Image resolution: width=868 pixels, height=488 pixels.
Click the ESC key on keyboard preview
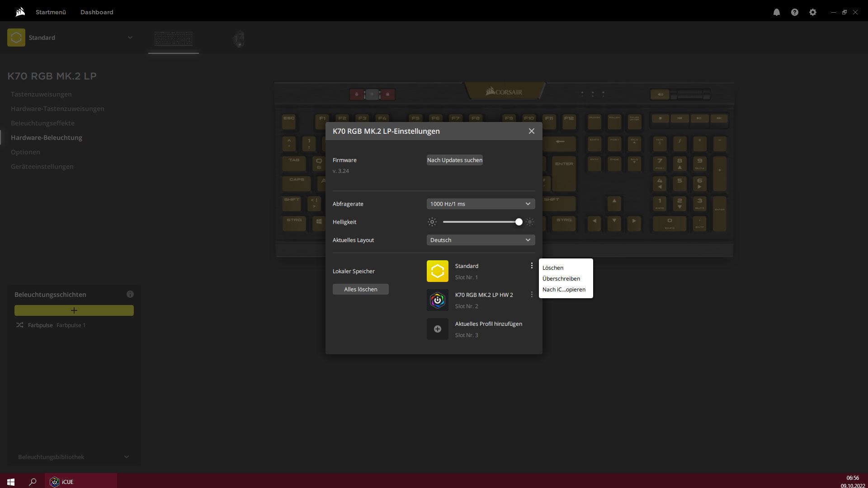[289, 122]
